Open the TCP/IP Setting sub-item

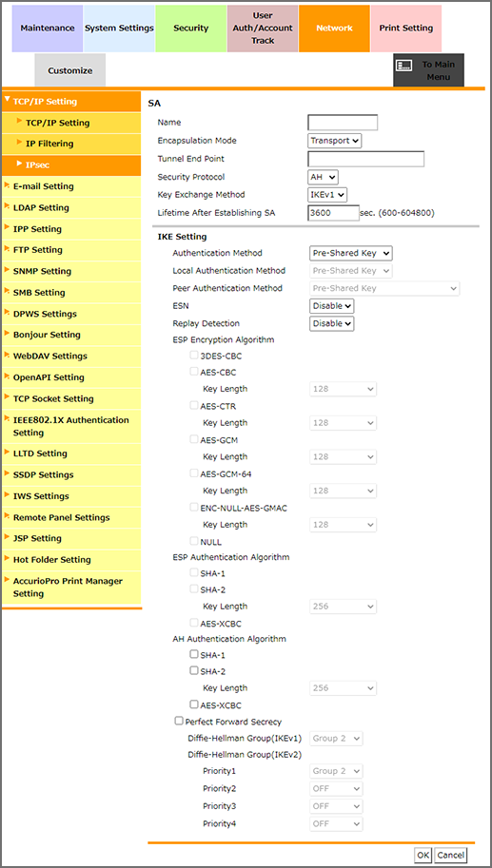[x=71, y=123]
